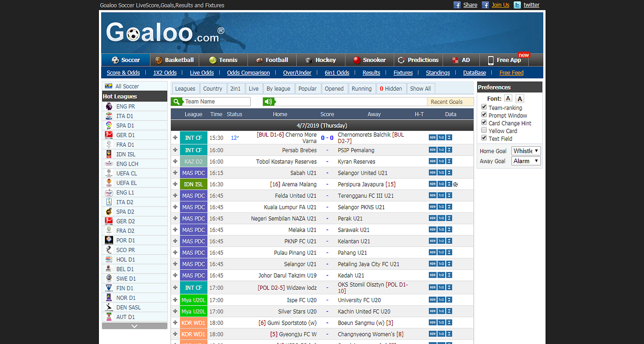Open the Free Feed link
This screenshot has height=344, width=644.
pos(512,73)
